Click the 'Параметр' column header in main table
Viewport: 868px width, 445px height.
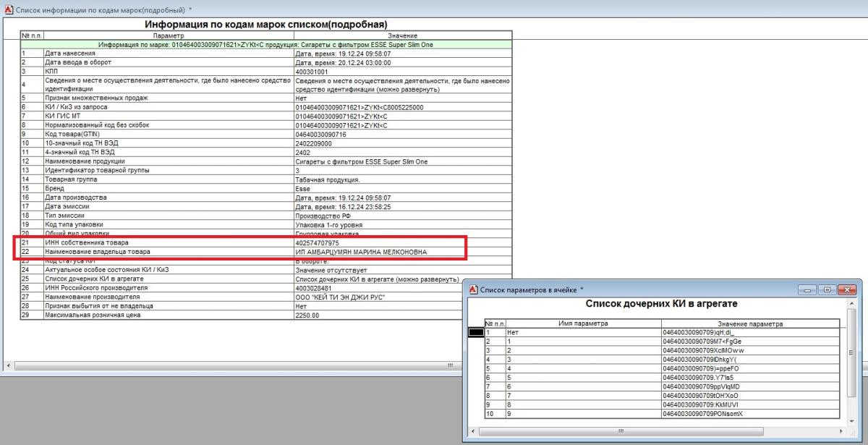(x=168, y=35)
